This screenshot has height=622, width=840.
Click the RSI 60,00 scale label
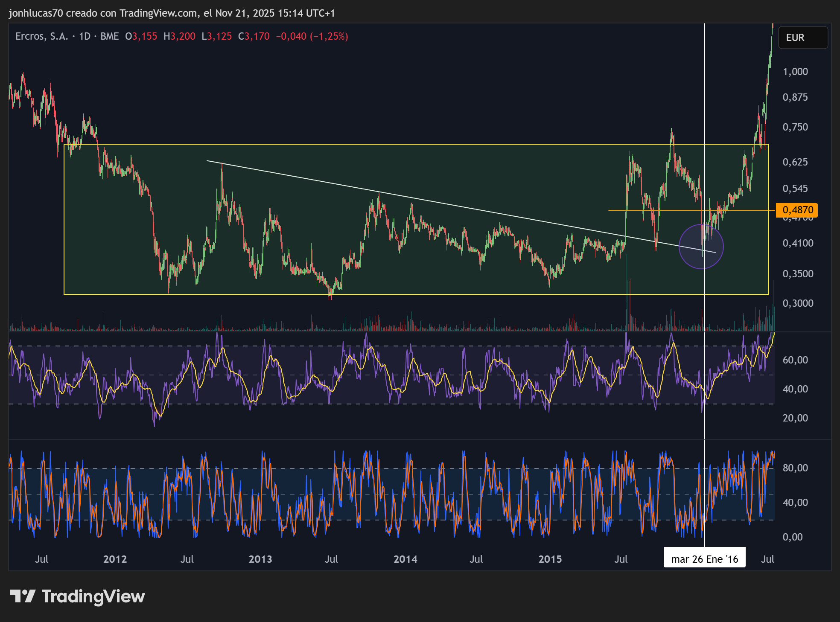(x=795, y=360)
